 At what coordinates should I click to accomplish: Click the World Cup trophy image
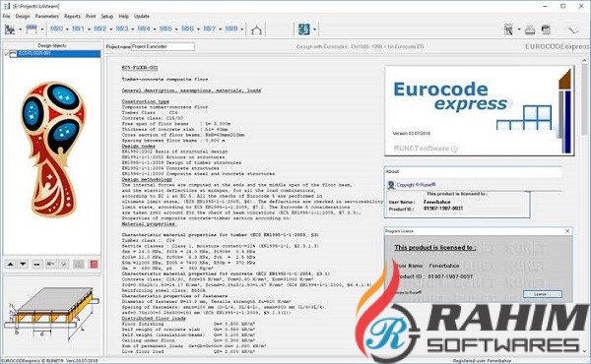[53, 150]
